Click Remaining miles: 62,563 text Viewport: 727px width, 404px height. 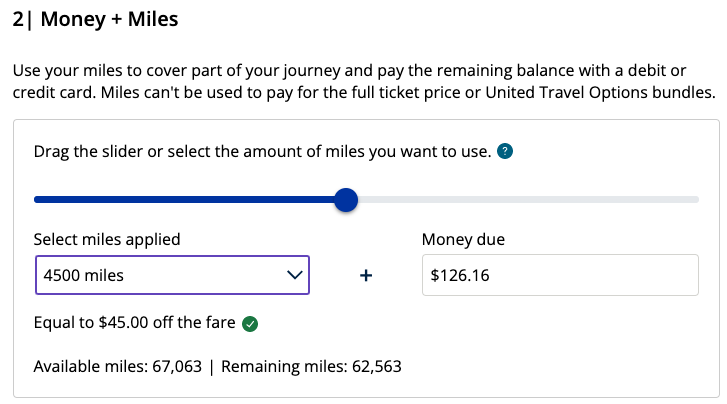(x=311, y=366)
